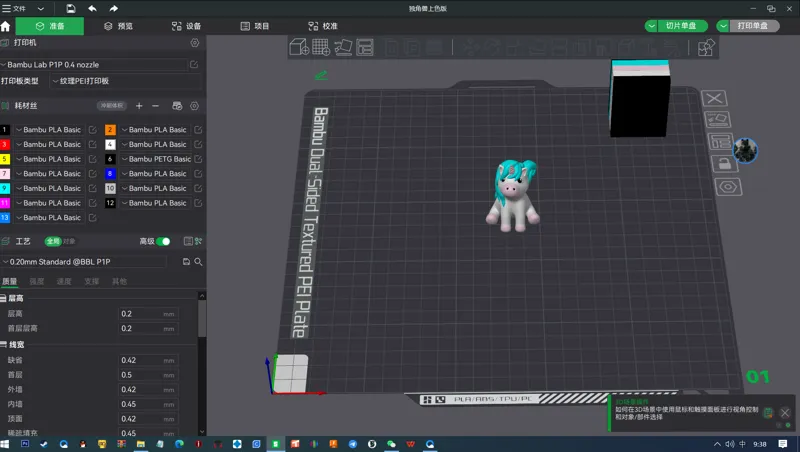Click the Add plate grid icon
The image size is (800, 452).
[x=321, y=47]
